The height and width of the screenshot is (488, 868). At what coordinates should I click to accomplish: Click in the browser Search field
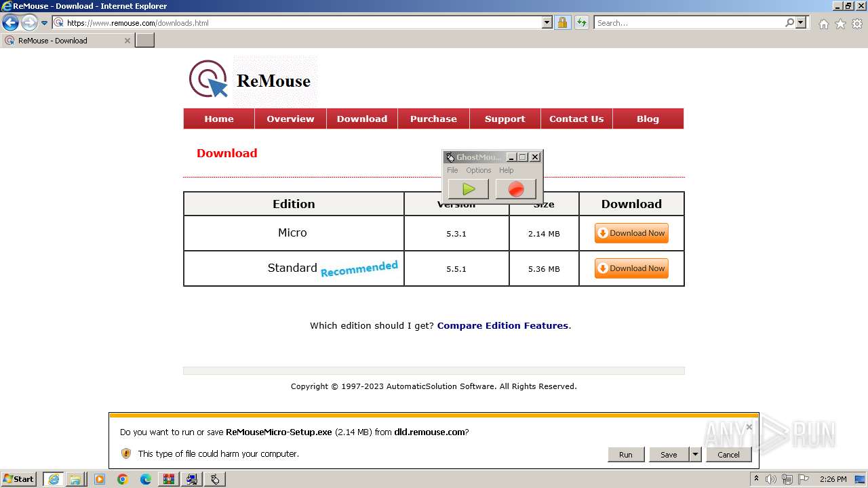[689, 22]
